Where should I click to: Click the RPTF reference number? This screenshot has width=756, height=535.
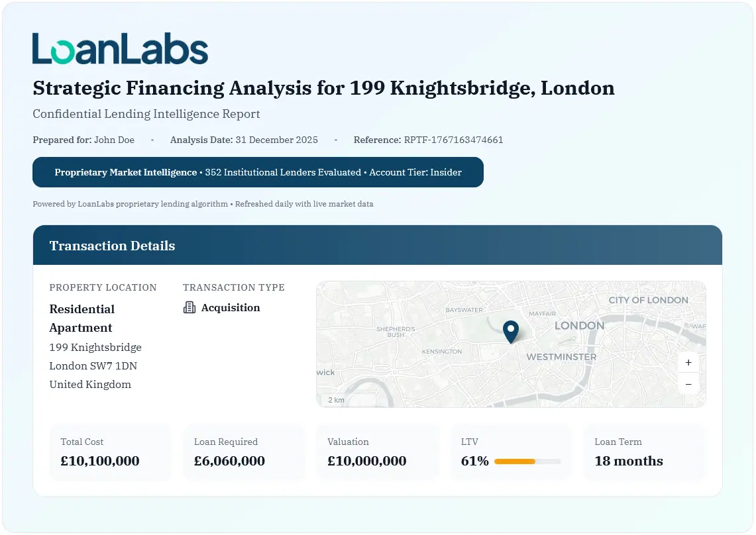coord(453,140)
